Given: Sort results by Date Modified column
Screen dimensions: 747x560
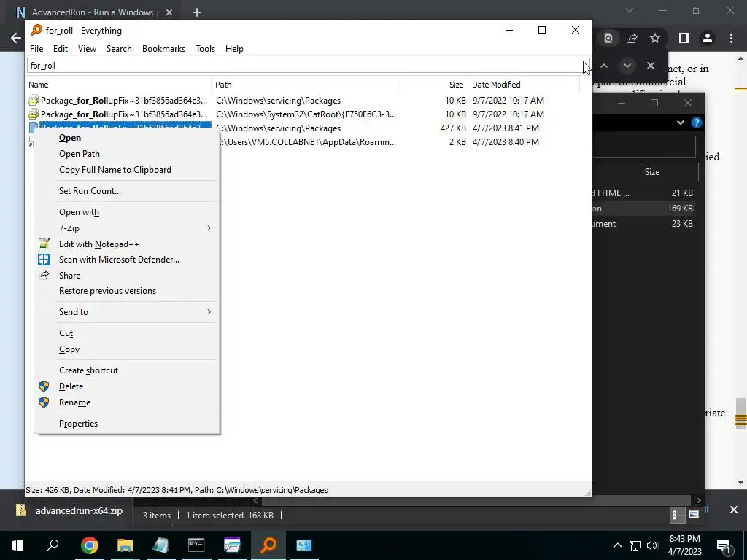Looking at the screenshot, I should (524, 85).
